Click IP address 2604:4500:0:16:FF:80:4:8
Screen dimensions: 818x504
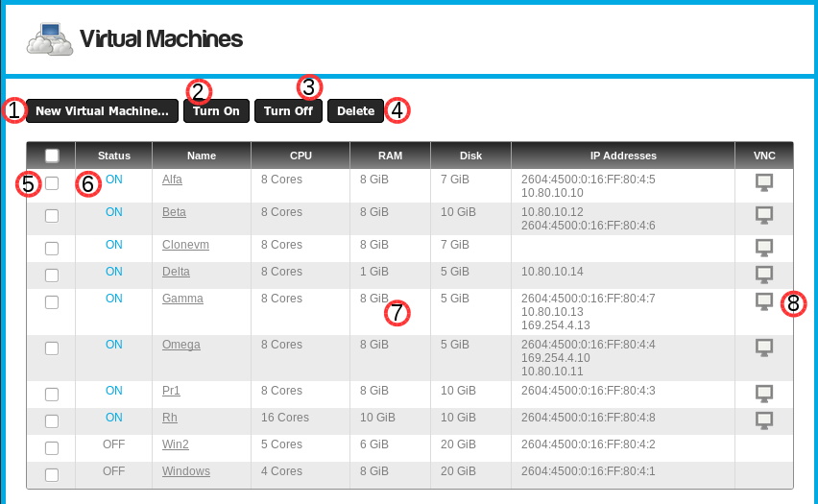pyautogui.click(x=588, y=418)
